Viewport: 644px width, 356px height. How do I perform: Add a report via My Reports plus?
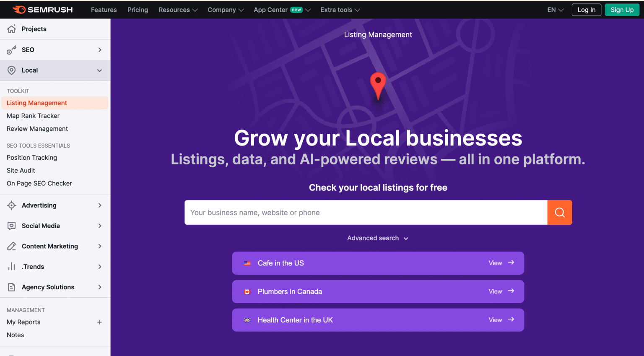pos(99,322)
